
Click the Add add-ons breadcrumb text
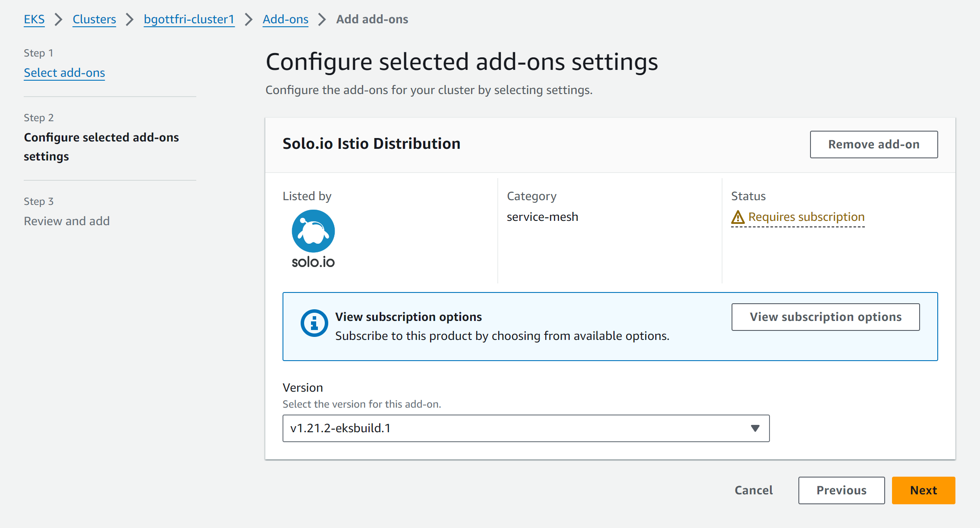point(372,19)
